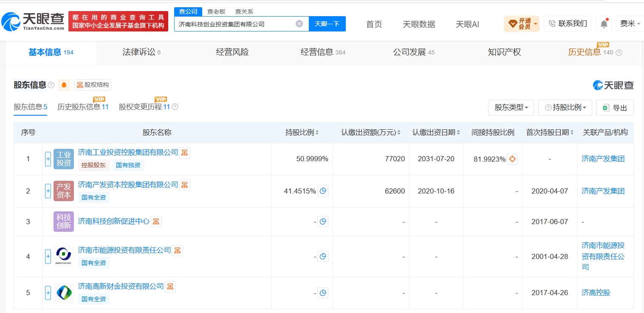Click the TianYanCha logo at top left

(x=33, y=21)
